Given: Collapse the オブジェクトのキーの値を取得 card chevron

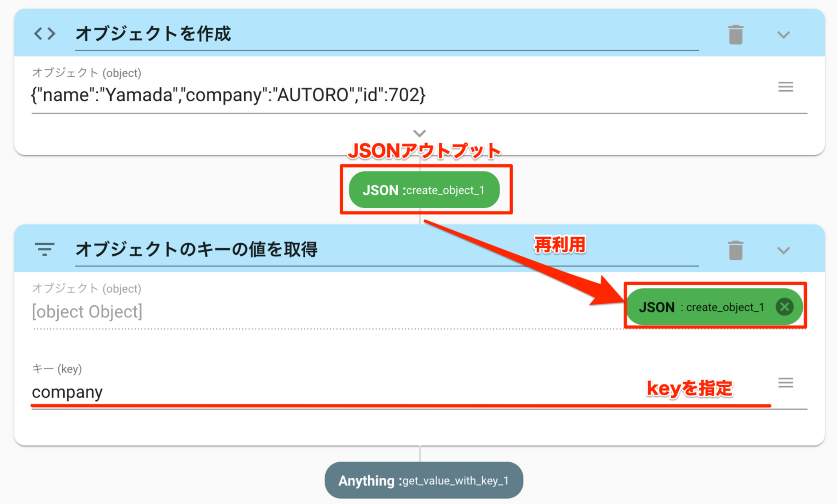Looking at the screenshot, I should point(783,250).
